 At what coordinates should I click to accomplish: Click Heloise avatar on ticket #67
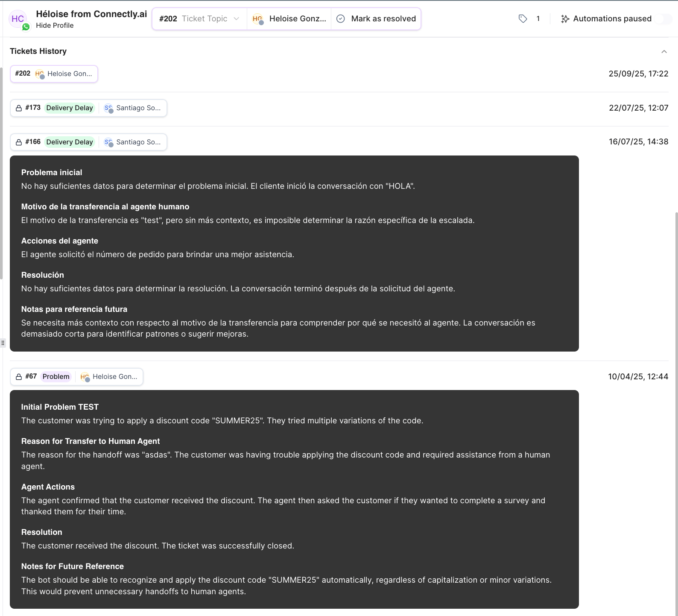click(85, 377)
